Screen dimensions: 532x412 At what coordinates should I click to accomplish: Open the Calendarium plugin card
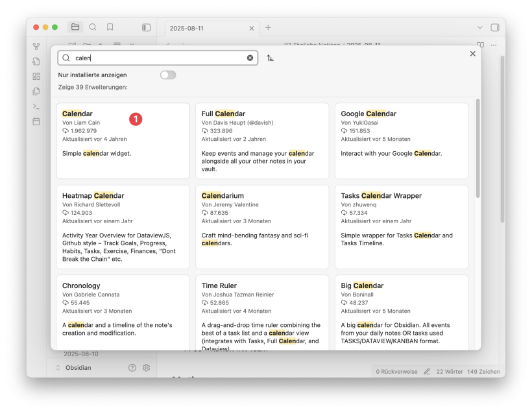pos(262,227)
